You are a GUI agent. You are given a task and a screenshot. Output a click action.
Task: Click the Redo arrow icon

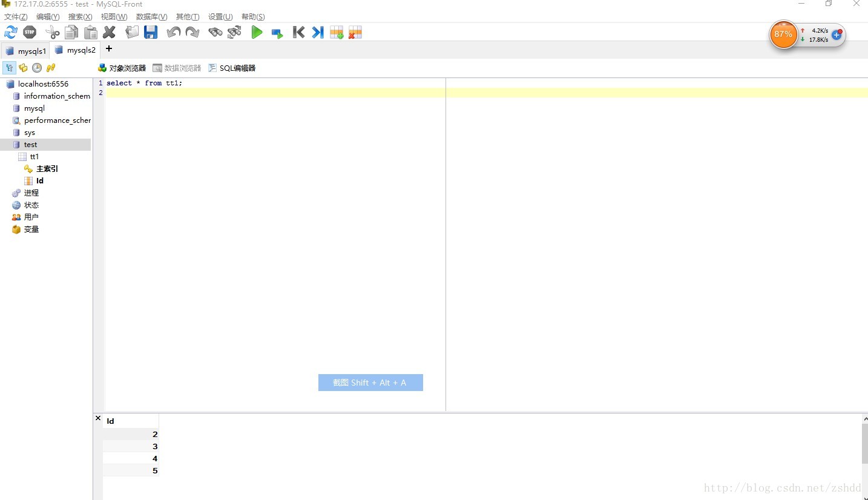192,33
